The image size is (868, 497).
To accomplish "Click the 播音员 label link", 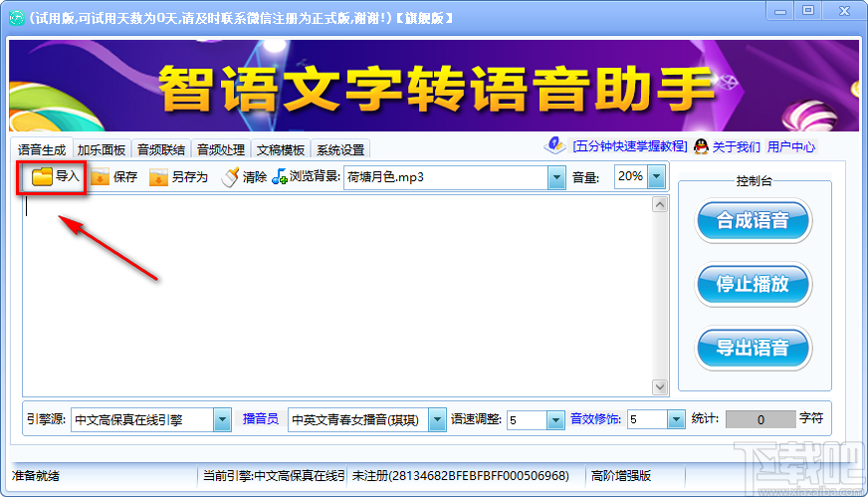I will [260, 419].
